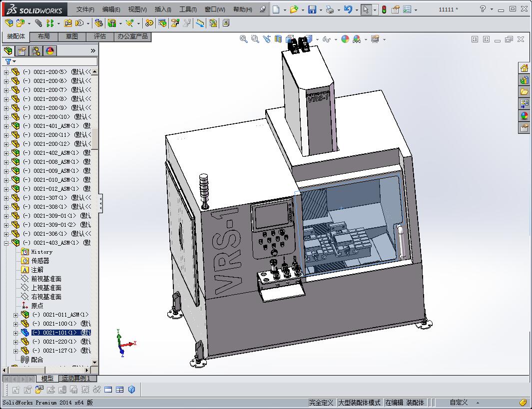This screenshot has width=532, height=409.
Task: Expand the 0021-011_ASM<1> subassembly
Action: coord(15,315)
